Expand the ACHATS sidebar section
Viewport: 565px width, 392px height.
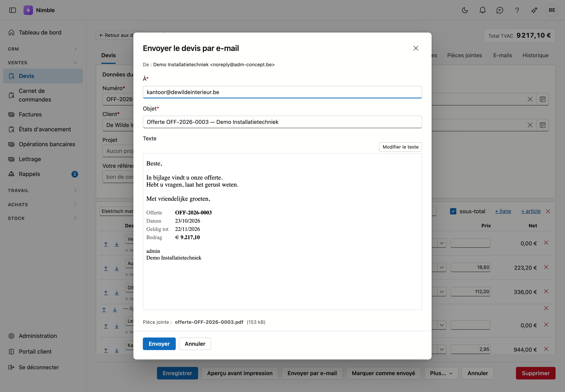point(43,204)
